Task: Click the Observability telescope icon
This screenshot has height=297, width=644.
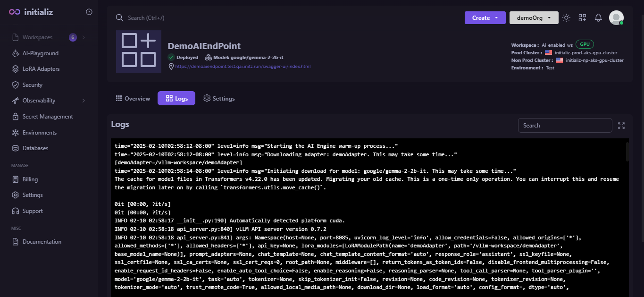Action: click(15, 101)
